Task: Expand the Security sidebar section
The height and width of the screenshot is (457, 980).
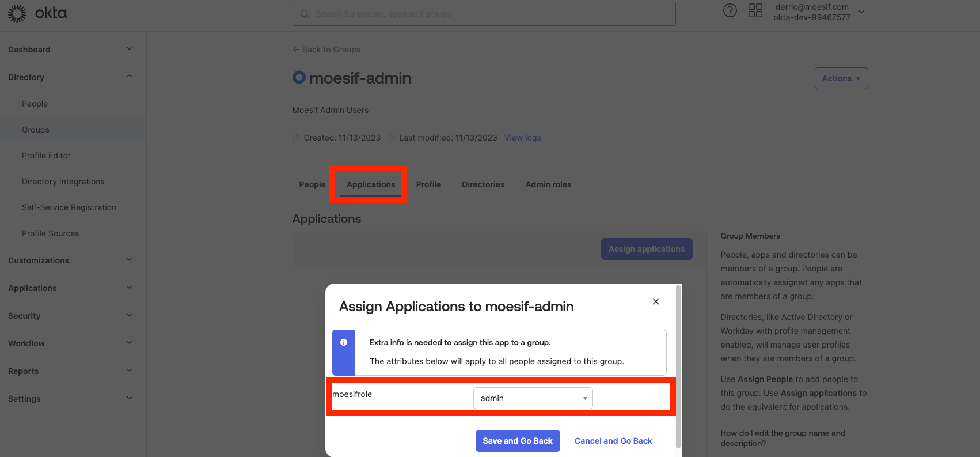Action: (130, 315)
